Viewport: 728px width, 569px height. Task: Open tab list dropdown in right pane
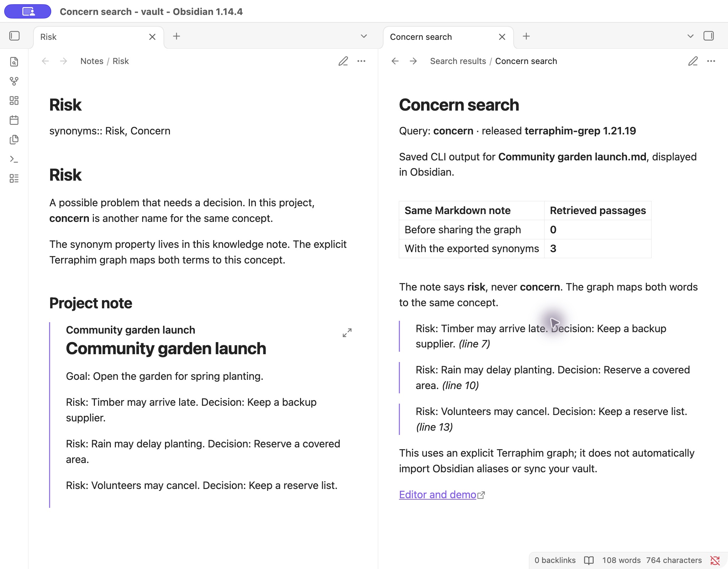tap(690, 36)
